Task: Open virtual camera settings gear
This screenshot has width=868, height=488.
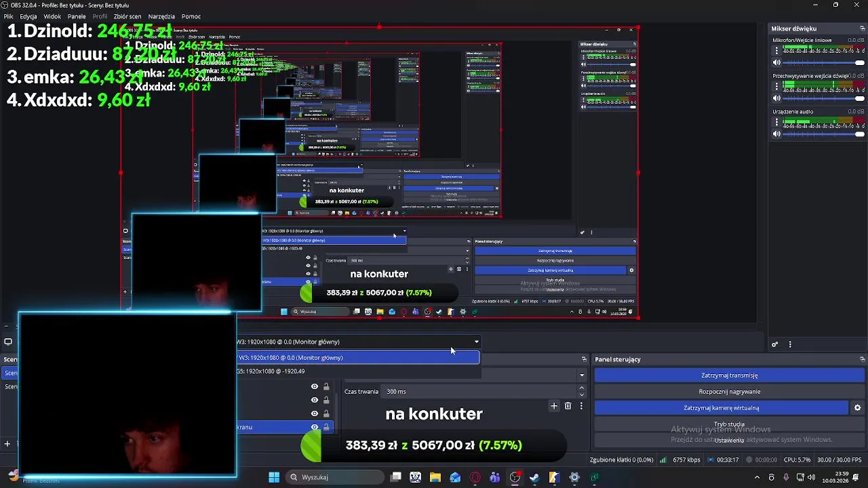Action: [x=857, y=408]
